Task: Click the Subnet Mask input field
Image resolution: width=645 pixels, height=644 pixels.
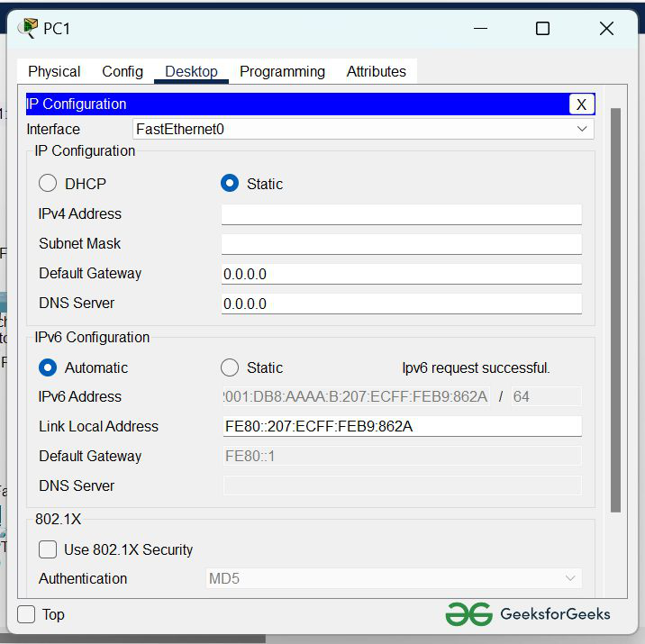Action: click(x=401, y=244)
